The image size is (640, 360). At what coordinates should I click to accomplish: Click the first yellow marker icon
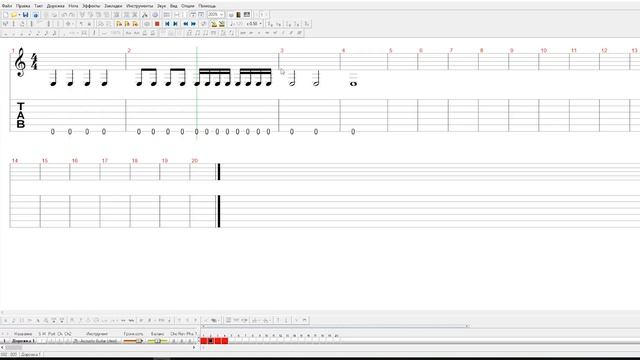[x=119, y=24]
